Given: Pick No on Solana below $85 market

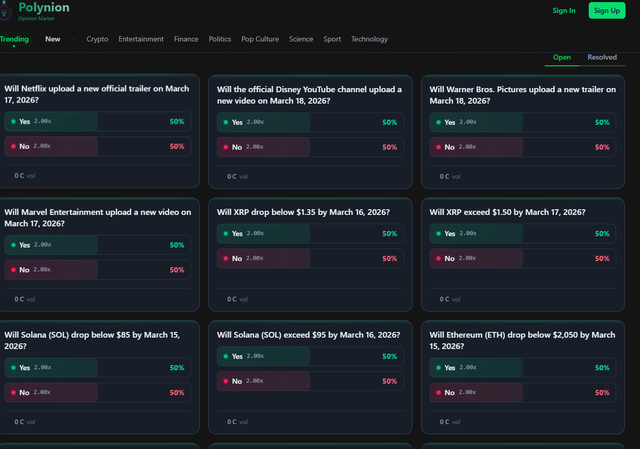Looking at the screenshot, I should pyautogui.click(x=98, y=393).
